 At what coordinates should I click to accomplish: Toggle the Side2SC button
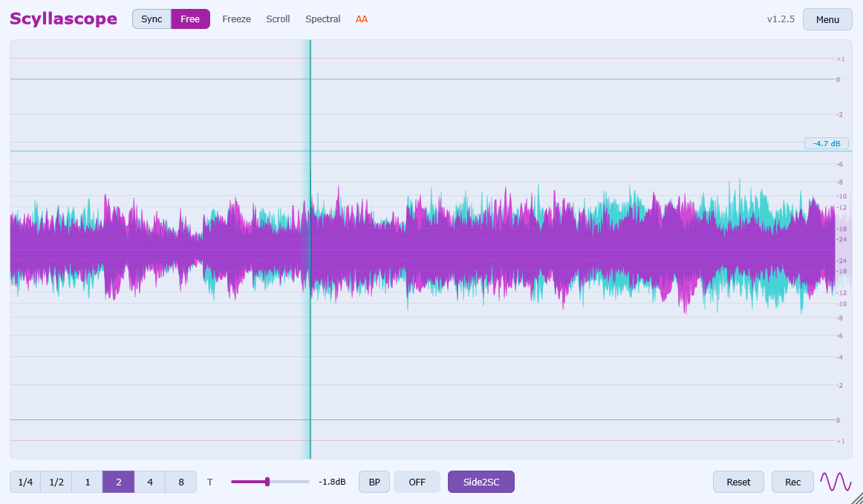point(481,482)
